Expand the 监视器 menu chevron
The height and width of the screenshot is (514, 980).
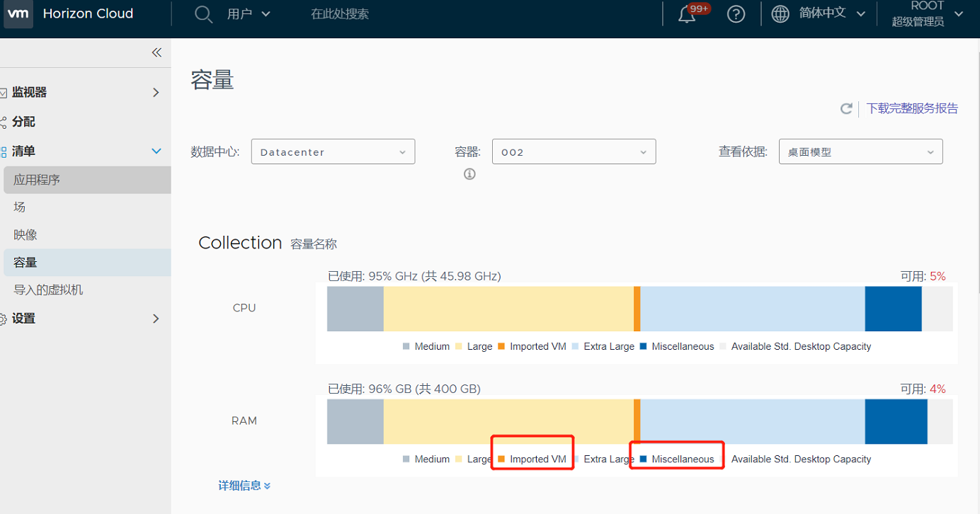pos(156,93)
